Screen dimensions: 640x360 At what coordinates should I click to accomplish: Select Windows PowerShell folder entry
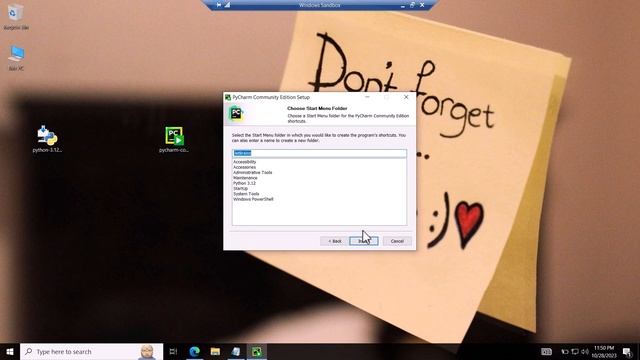253,199
